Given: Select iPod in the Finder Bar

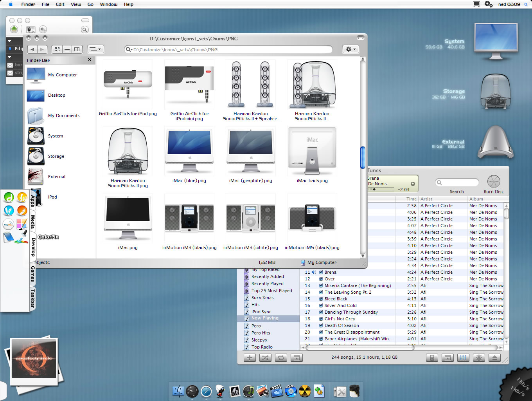Looking at the screenshot, I should coord(59,197).
